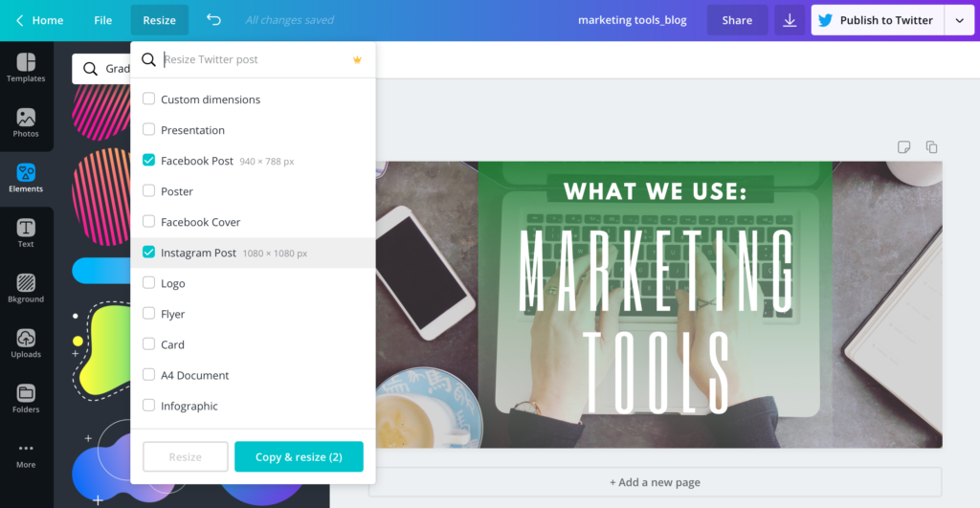
Task: Check the A4 Document checkbox
Action: pyautogui.click(x=148, y=374)
